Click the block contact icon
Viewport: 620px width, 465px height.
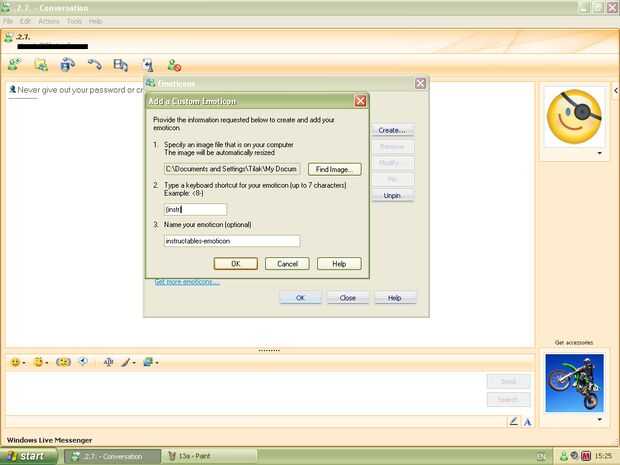[174, 65]
